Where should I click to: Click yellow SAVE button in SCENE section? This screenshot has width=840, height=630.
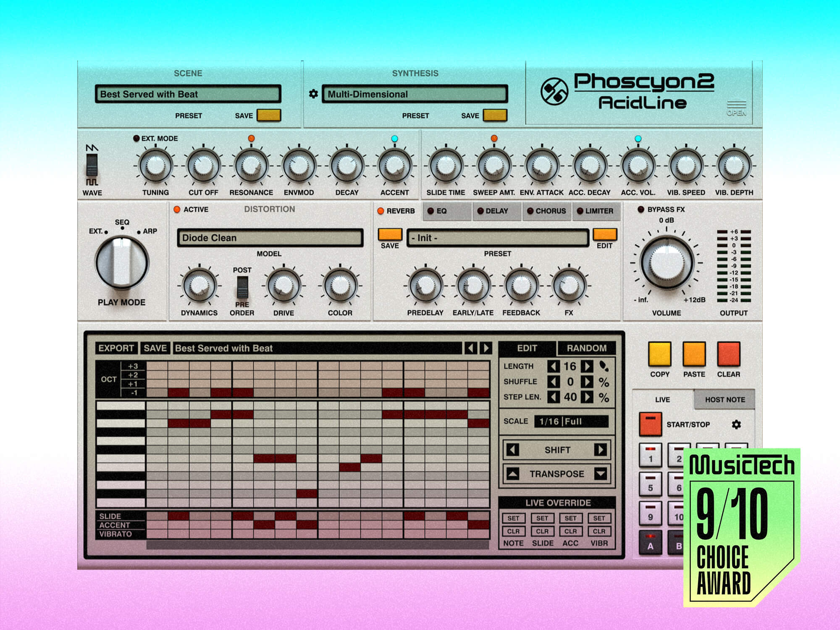click(269, 115)
